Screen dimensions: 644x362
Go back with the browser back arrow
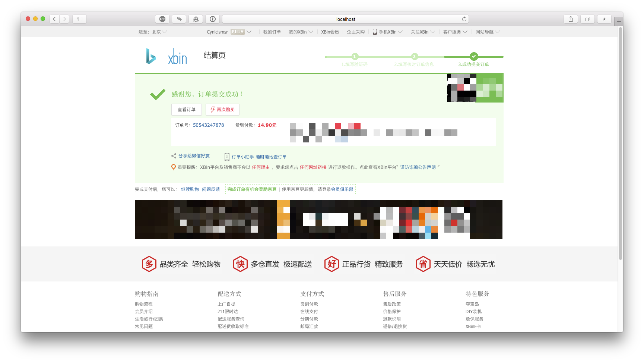point(54,19)
